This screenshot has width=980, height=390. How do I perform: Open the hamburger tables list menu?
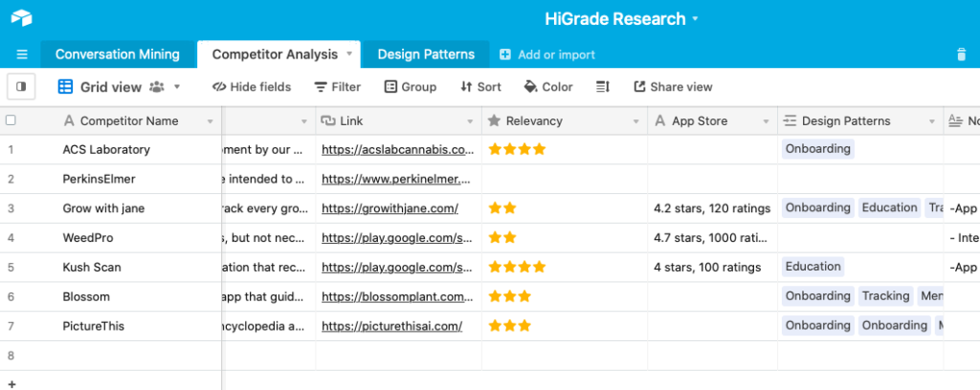coord(22,54)
